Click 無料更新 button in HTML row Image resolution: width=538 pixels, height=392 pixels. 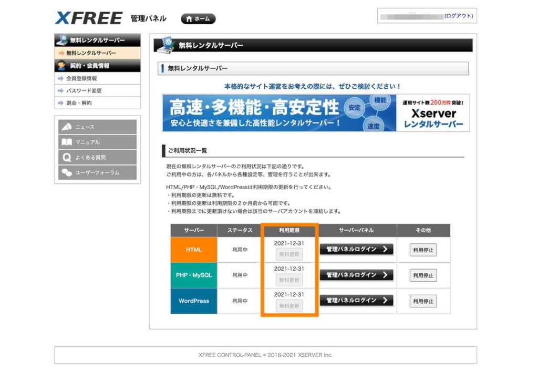pyautogui.click(x=289, y=254)
